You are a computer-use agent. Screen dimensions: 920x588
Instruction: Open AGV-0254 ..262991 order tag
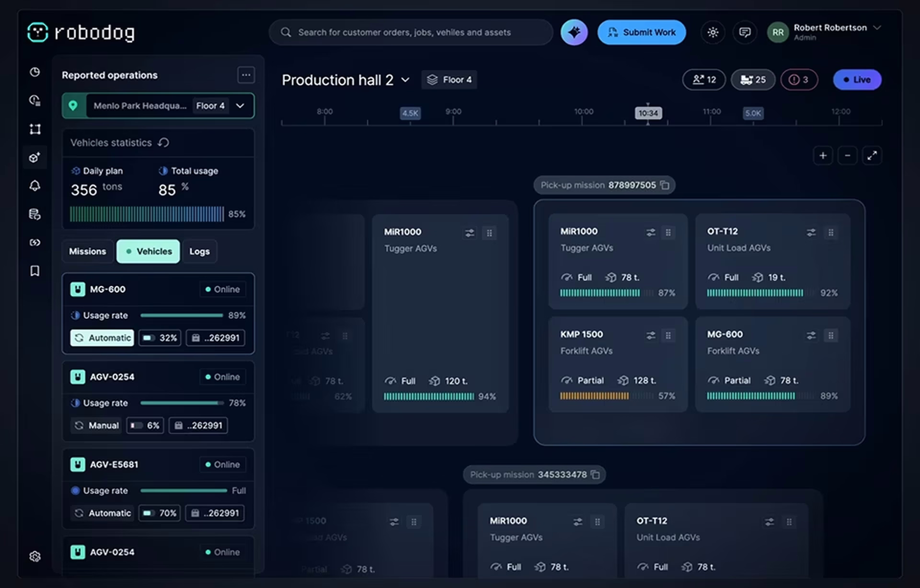(198, 426)
